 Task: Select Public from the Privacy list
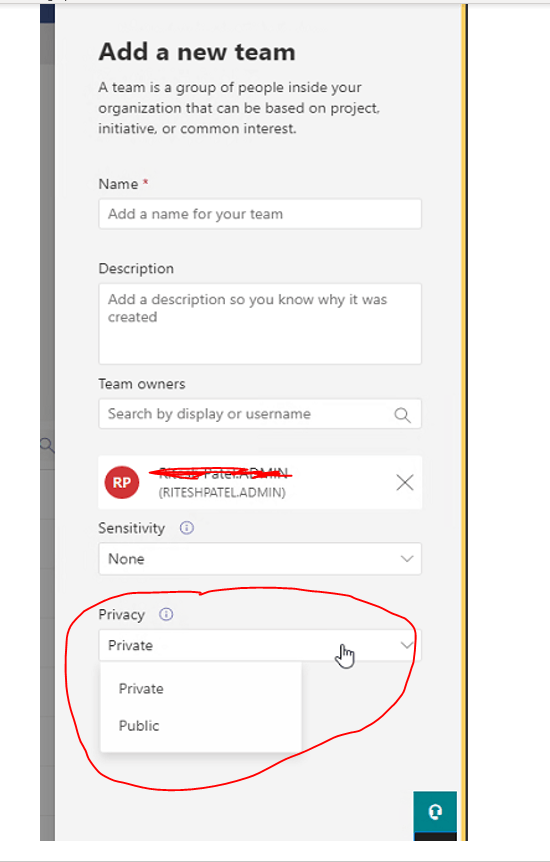coord(201,726)
